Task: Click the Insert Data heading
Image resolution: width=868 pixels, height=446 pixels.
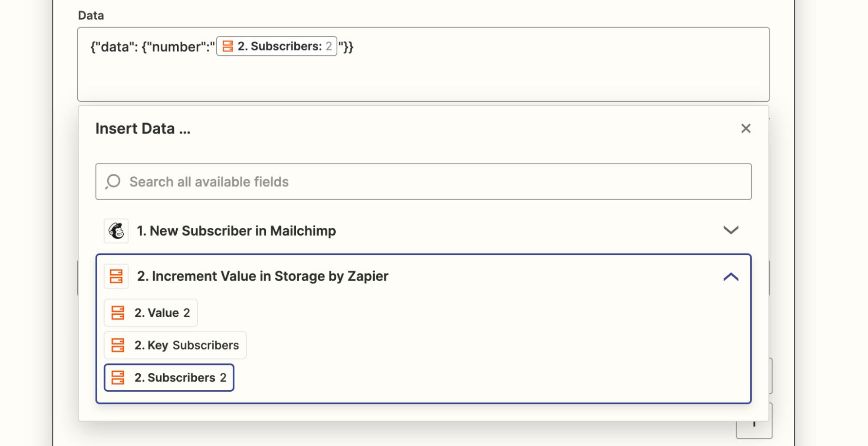Action: point(143,129)
